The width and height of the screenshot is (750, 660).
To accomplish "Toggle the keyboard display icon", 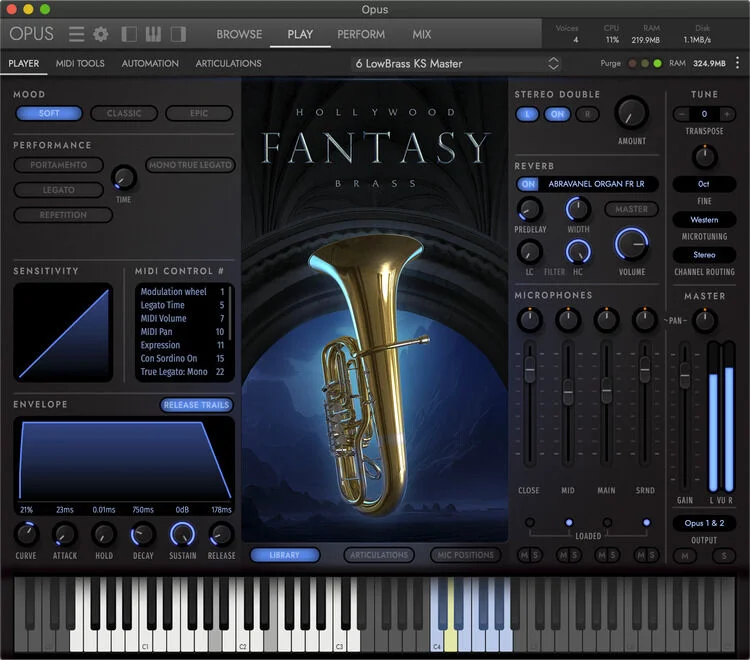I will (x=153, y=34).
